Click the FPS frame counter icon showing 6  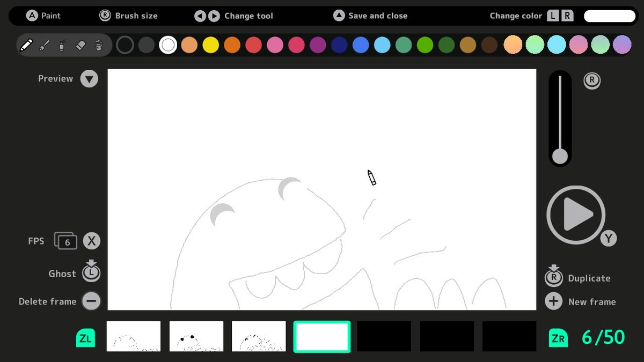(x=65, y=241)
